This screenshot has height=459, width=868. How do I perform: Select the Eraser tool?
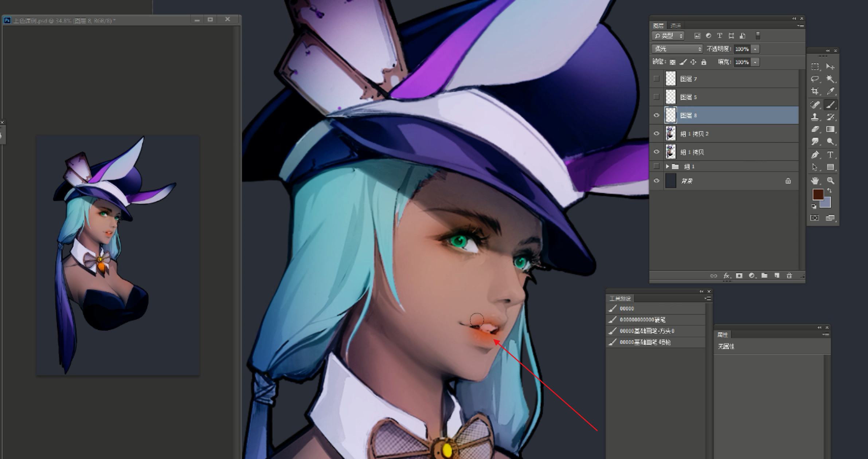[815, 129]
